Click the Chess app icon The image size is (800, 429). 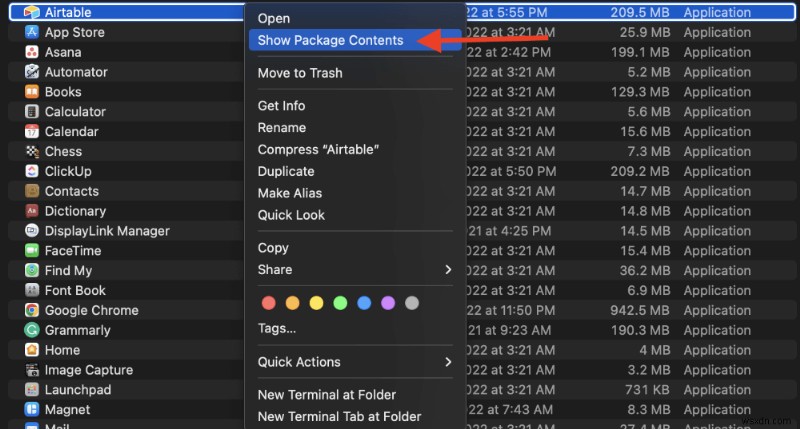32,152
